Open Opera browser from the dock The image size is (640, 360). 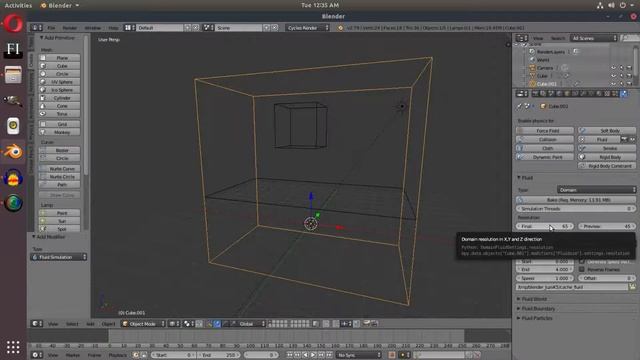[x=13, y=24]
